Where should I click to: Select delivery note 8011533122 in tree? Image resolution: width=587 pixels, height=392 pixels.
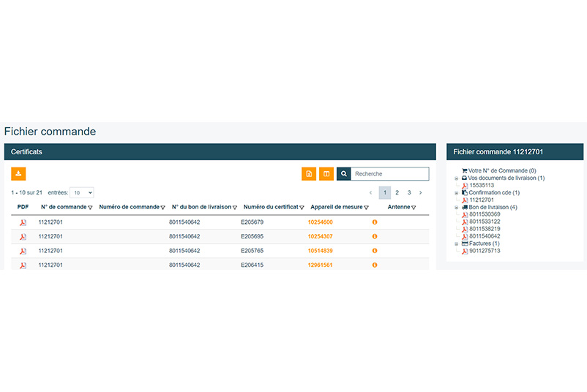tap(484, 222)
